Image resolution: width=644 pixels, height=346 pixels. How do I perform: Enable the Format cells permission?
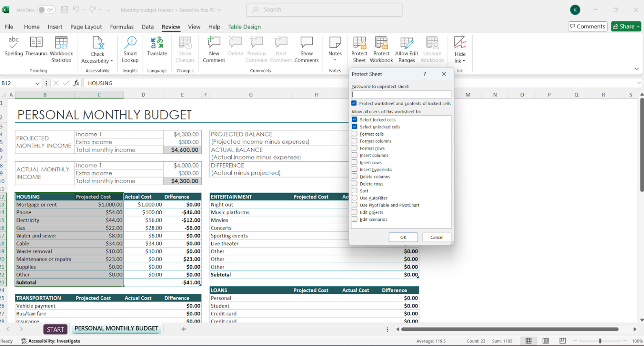point(354,134)
